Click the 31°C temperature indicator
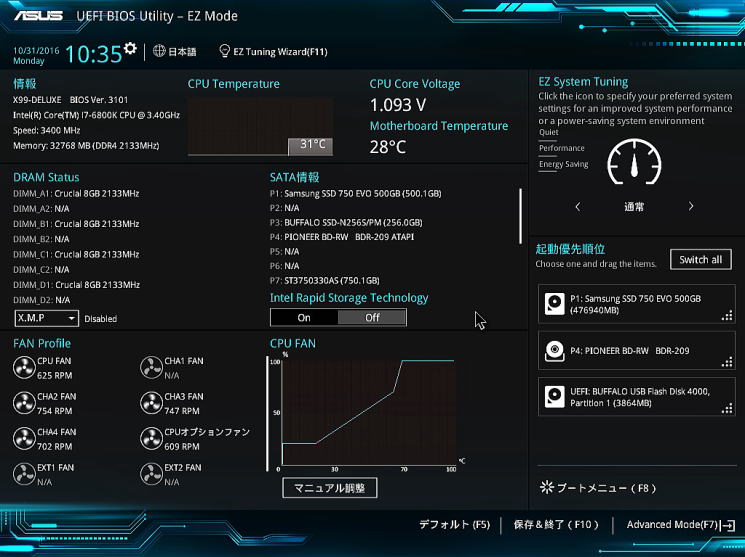 311,146
